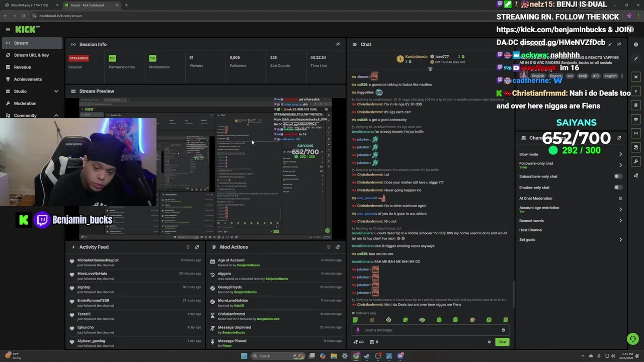The image size is (644, 362).
Task: Select Stream in the sidebar
Action: click(32, 43)
